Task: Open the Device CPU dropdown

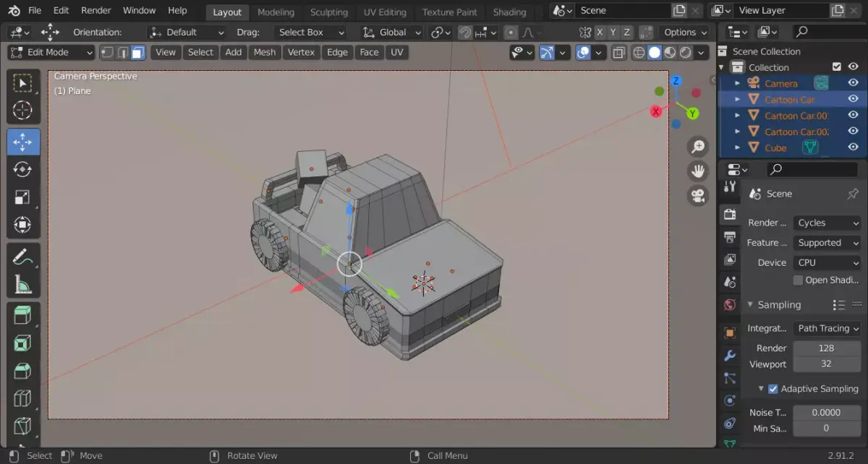Action: [827, 262]
